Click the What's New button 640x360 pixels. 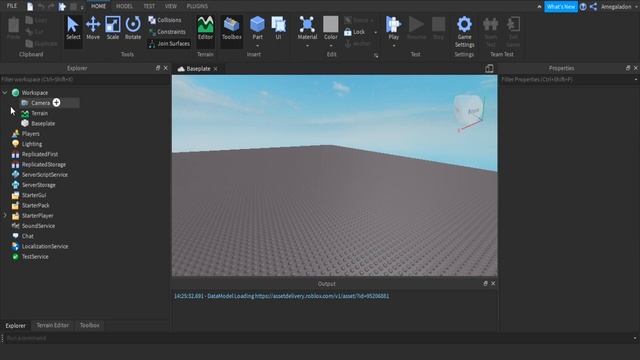coord(560,7)
